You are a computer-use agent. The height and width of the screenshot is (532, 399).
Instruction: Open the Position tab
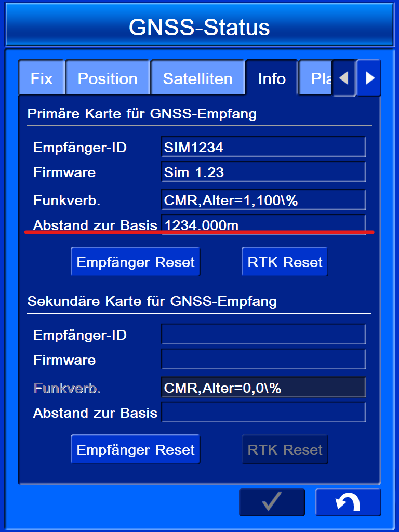pos(108,78)
